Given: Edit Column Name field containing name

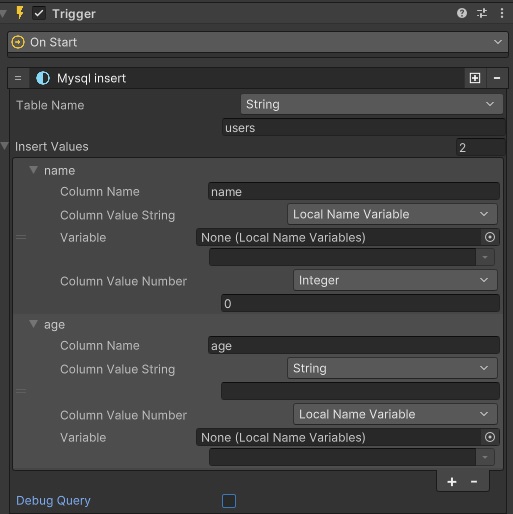Looking at the screenshot, I should click(x=354, y=192).
